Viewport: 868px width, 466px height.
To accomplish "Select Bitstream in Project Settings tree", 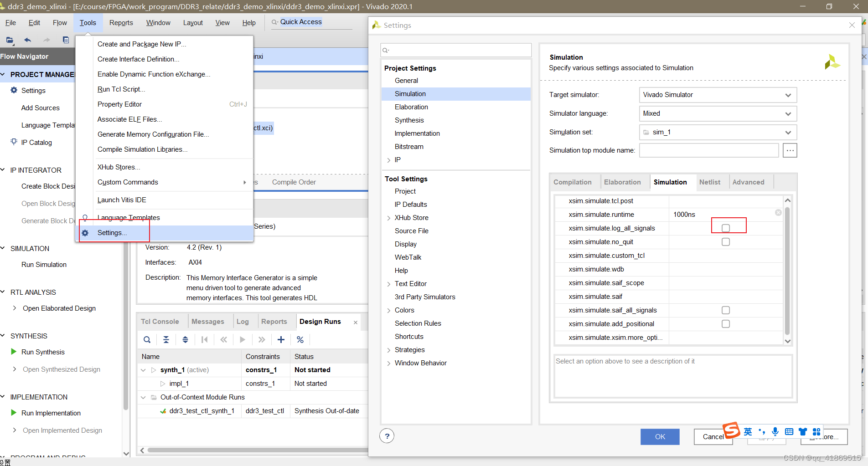I will point(409,147).
